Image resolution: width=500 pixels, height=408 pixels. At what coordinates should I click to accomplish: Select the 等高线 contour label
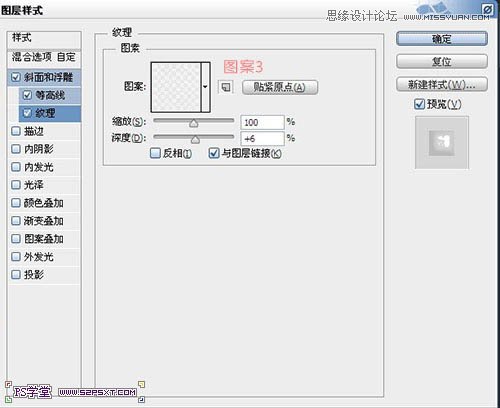click(50, 95)
